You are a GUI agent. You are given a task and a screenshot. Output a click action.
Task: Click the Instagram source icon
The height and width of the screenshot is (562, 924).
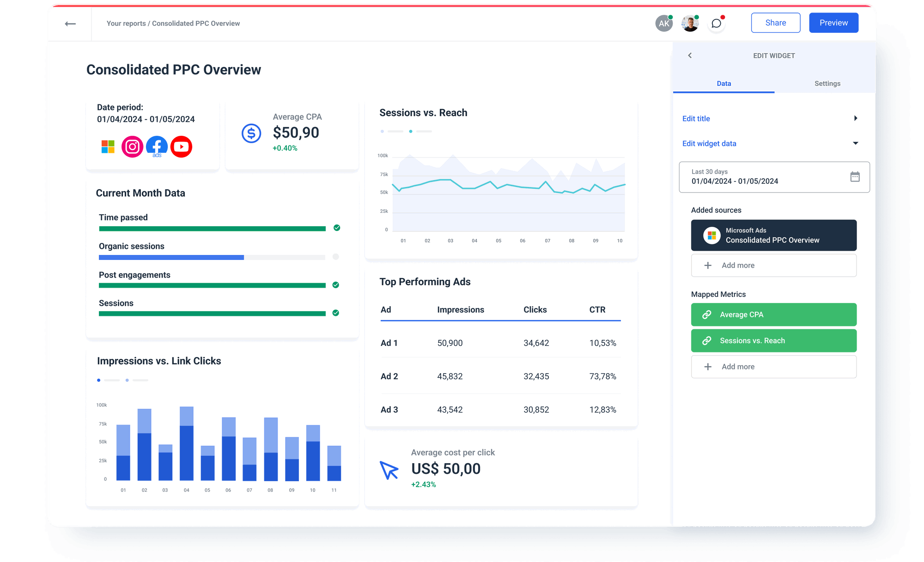tap(132, 146)
